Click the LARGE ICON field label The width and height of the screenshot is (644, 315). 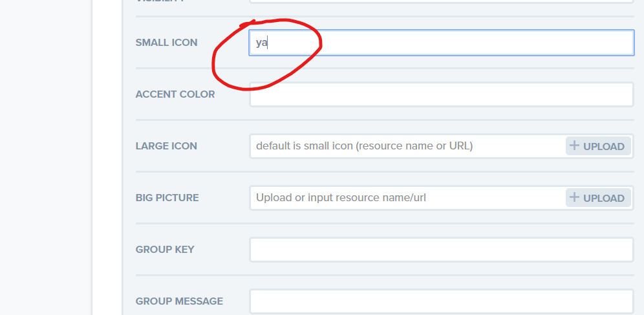(x=166, y=146)
